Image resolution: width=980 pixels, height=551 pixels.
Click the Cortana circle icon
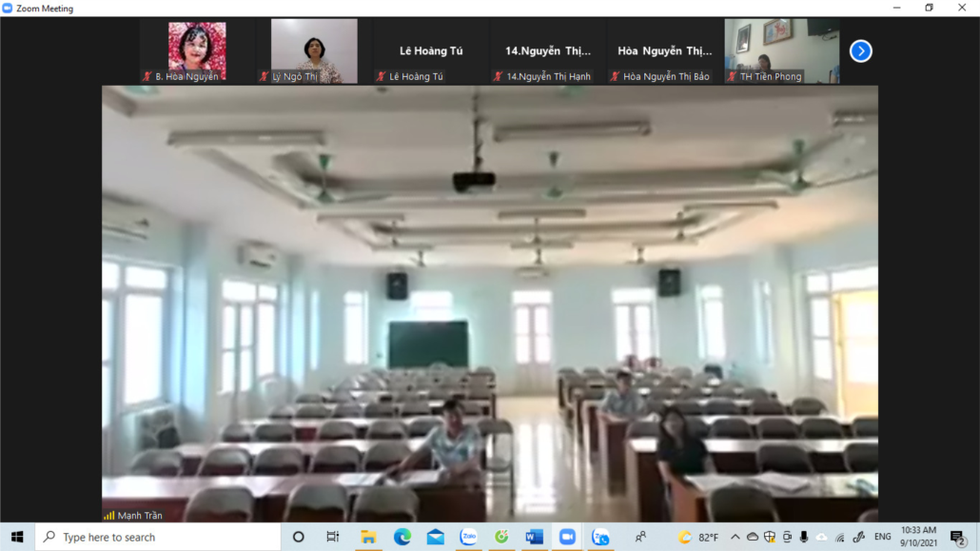click(x=299, y=537)
